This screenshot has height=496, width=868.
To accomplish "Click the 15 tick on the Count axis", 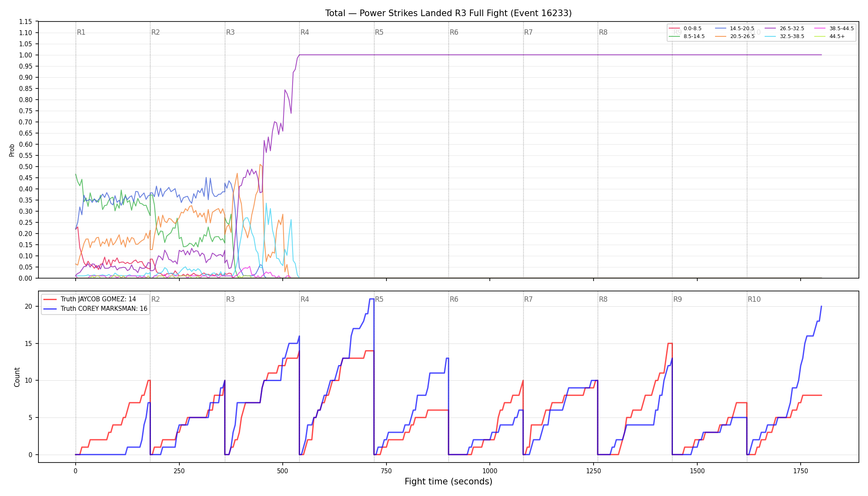I will click(x=28, y=343).
